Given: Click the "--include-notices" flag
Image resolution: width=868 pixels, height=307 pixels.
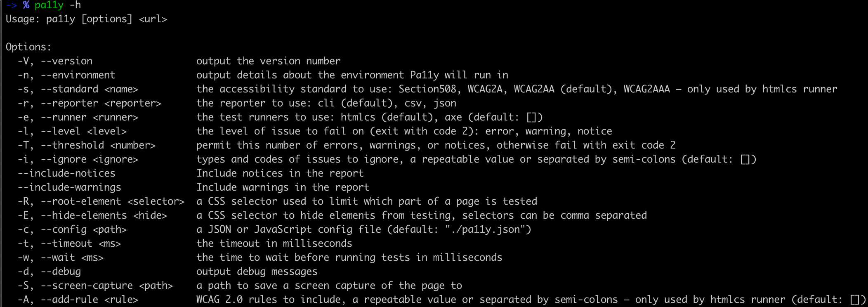Looking at the screenshot, I should tap(66, 173).
